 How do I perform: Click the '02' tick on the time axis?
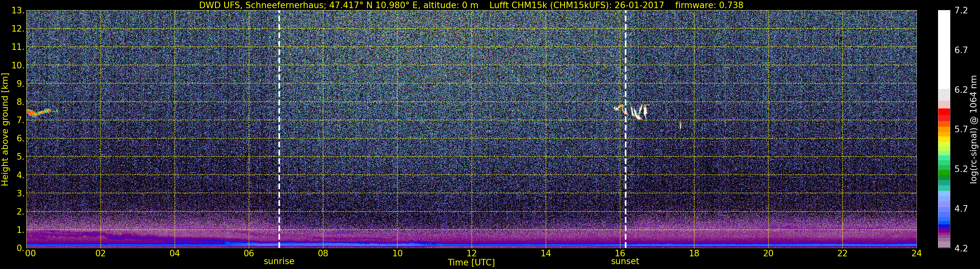pyautogui.click(x=101, y=253)
